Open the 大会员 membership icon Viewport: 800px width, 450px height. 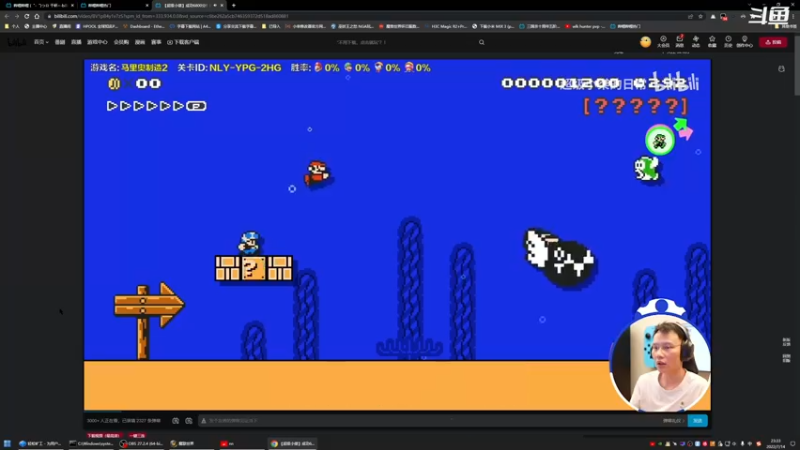[x=663, y=42]
